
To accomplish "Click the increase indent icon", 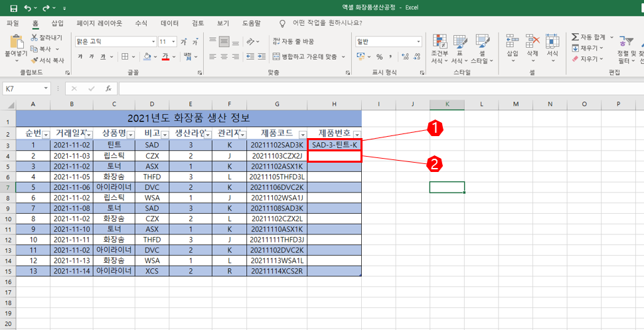I will pos(262,56).
